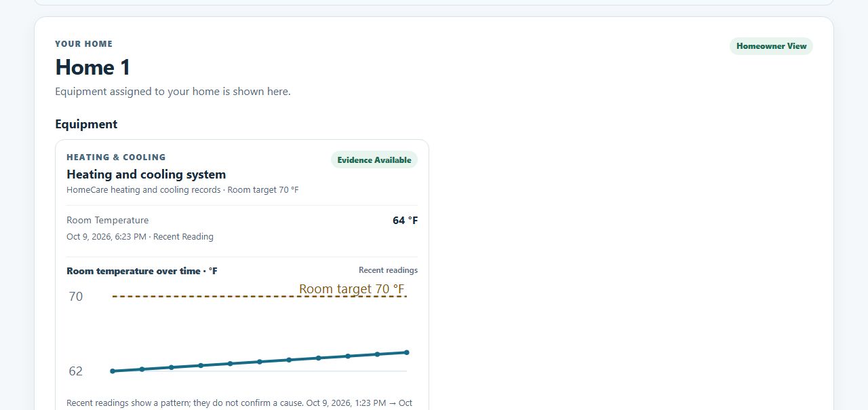The height and width of the screenshot is (410, 868).
Task: Click the Room temperature over time title
Action: [x=142, y=271]
